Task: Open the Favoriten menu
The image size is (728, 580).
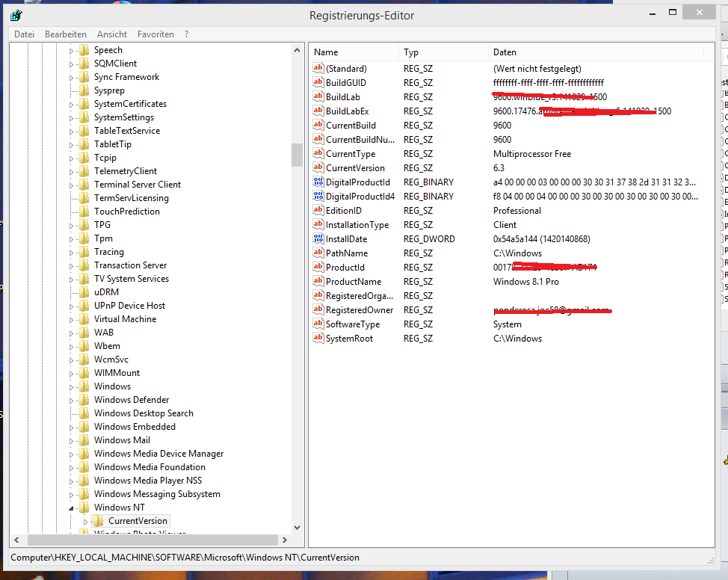Action: tap(155, 34)
